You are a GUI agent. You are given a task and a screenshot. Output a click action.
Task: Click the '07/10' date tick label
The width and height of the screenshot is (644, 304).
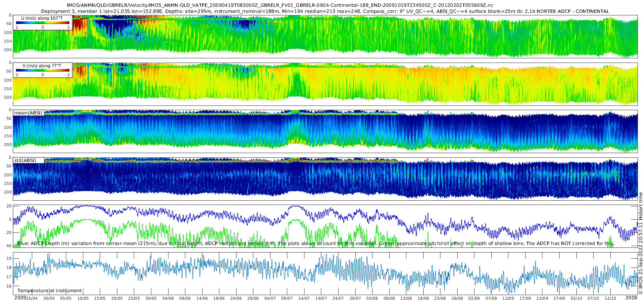[x=593, y=298]
